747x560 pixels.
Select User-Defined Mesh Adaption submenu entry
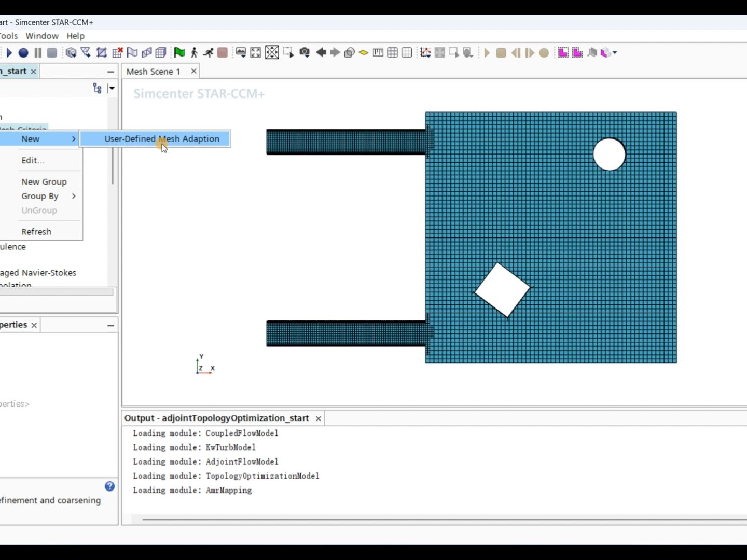click(x=155, y=138)
